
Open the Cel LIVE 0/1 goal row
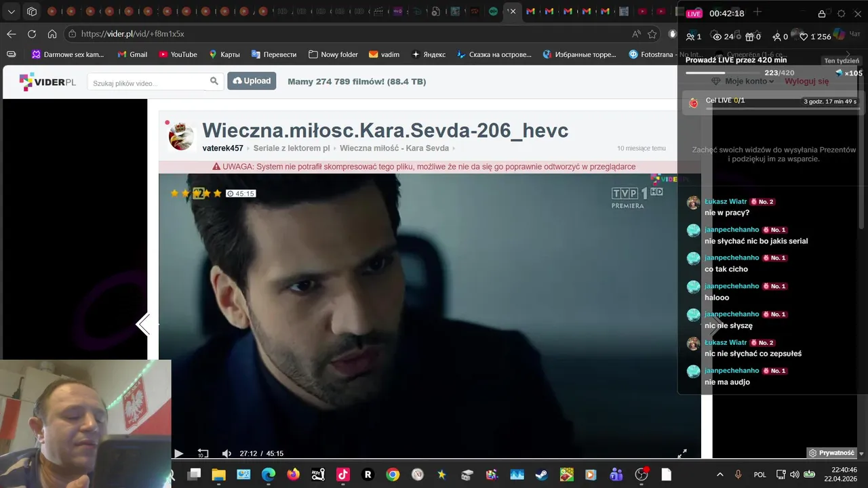(x=772, y=103)
